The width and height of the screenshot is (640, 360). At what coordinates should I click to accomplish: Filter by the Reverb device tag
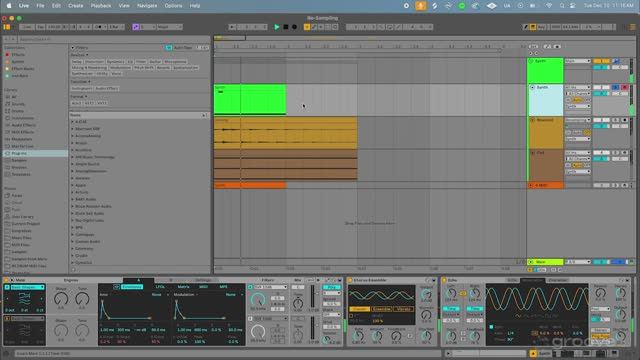(x=163, y=67)
